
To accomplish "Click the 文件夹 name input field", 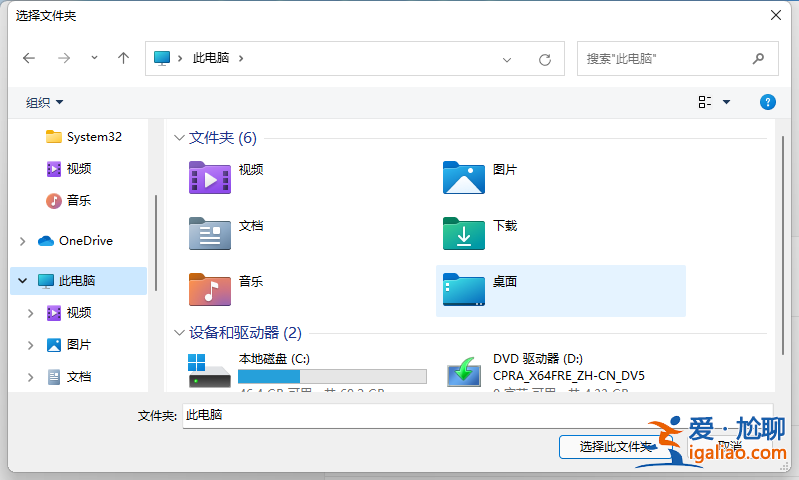I will [477, 416].
